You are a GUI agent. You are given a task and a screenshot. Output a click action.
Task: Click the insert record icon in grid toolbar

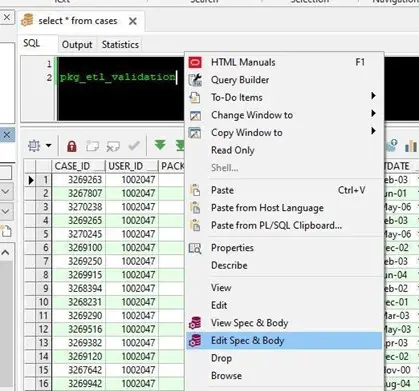pyautogui.click(x=92, y=146)
